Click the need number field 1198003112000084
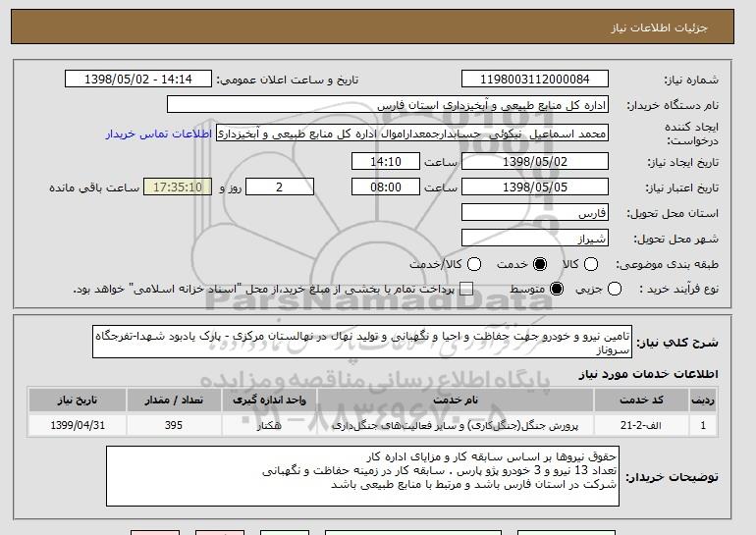Screen dimensions: 756x535 pos(535,80)
